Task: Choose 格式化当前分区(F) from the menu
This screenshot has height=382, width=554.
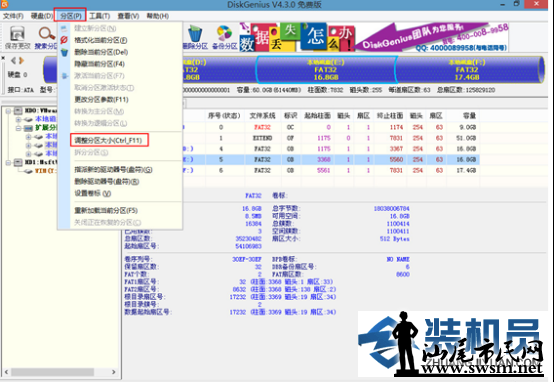Action: (x=101, y=40)
